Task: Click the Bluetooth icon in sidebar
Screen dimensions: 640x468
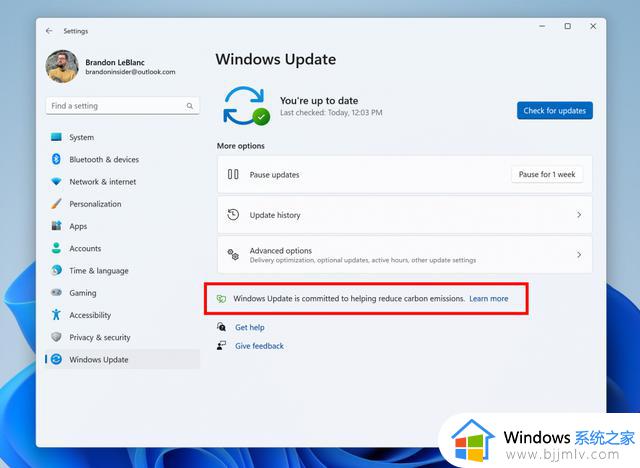Action: tap(56, 159)
